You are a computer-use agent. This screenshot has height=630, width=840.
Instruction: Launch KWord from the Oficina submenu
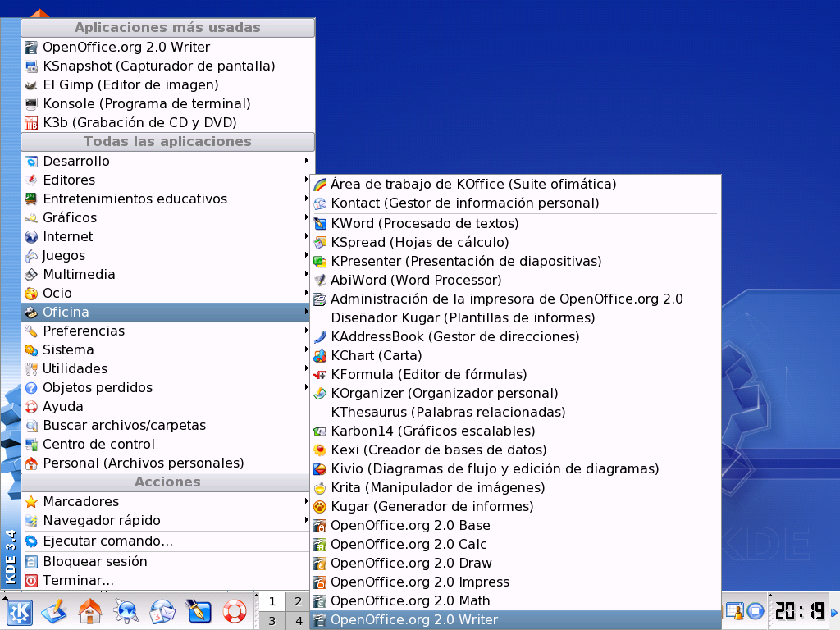[424, 224]
